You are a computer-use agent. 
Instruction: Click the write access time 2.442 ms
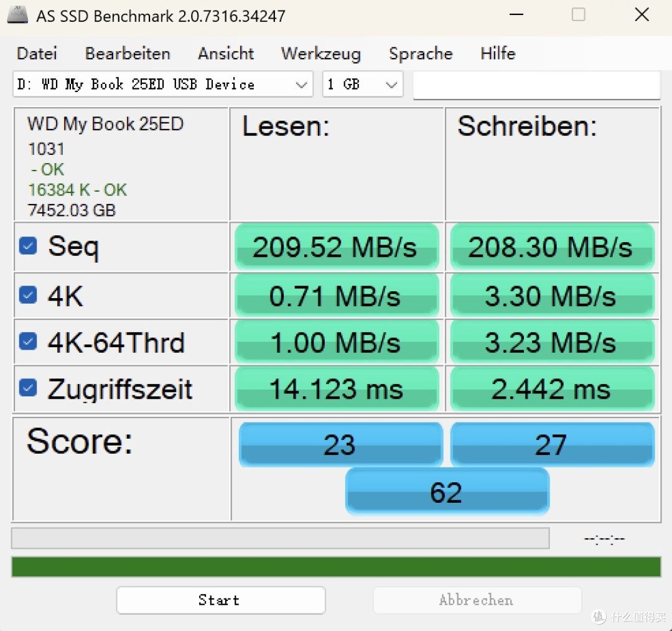point(552,389)
